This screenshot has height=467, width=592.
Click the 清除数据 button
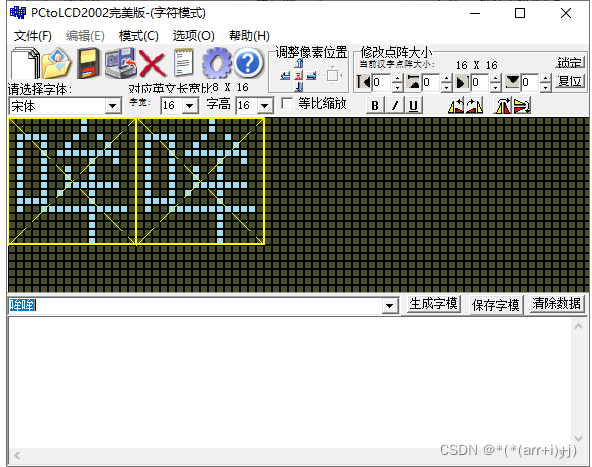tap(557, 304)
